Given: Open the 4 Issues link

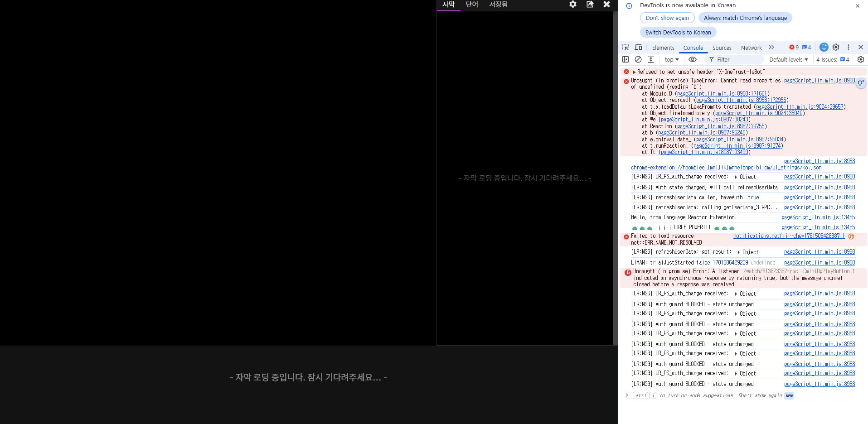Looking at the screenshot, I should coord(833,59).
